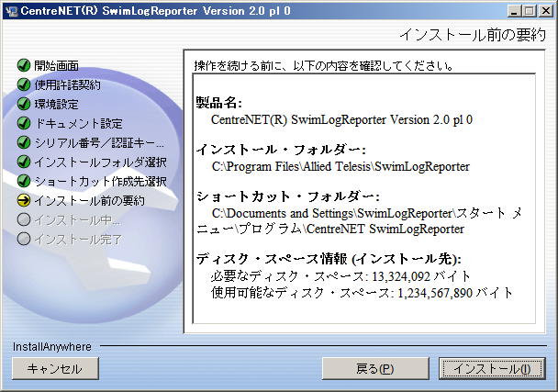Select the インストール前の要約 step label
Image resolution: width=558 pixels, height=392 pixels.
[90, 200]
